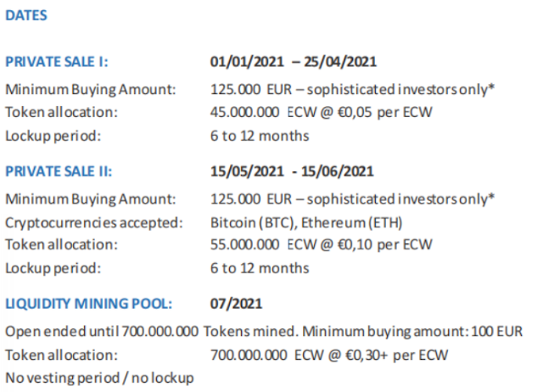Click the Cryptocurrencies accepted label

[93, 222]
